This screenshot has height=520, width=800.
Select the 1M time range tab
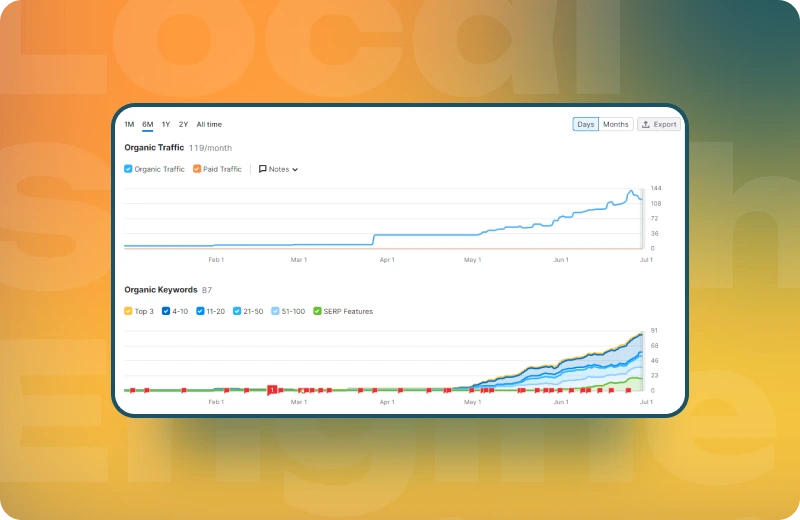pos(129,124)
